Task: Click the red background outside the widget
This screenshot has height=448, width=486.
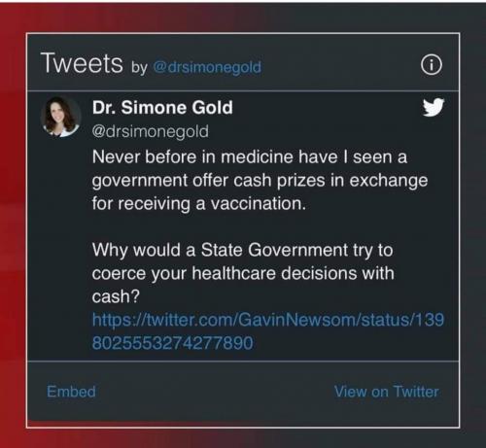Action: 13,226
